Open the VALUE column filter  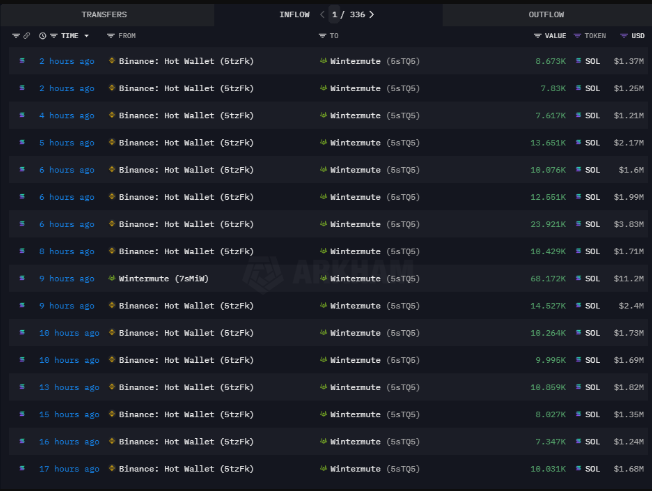pyautogui.click(x=538, y=36)
